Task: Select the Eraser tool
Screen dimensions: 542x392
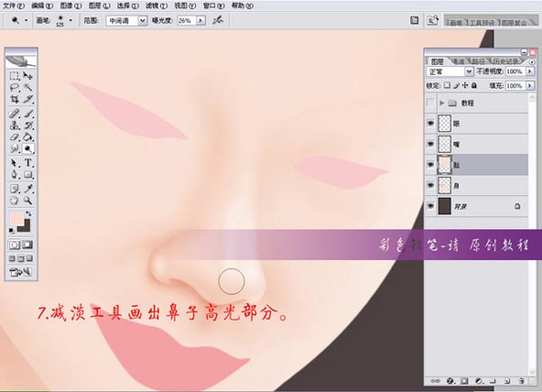Action: click(x=14, y=137)
